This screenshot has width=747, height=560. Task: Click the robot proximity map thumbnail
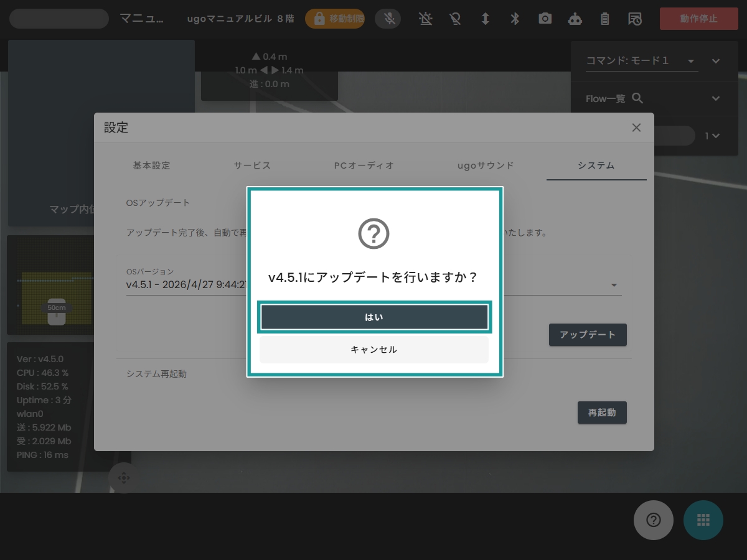click(51, 285)
